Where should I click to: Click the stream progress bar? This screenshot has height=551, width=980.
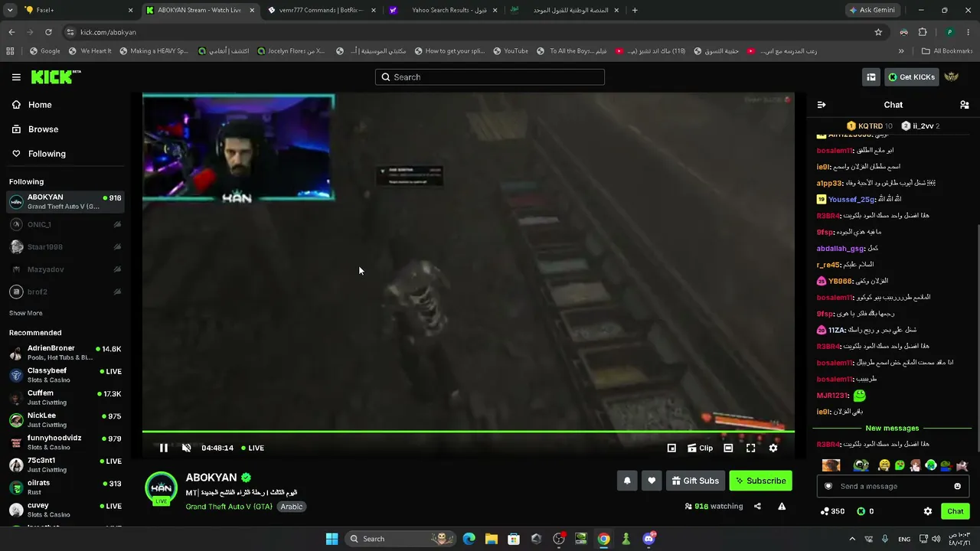click(469, 432)
